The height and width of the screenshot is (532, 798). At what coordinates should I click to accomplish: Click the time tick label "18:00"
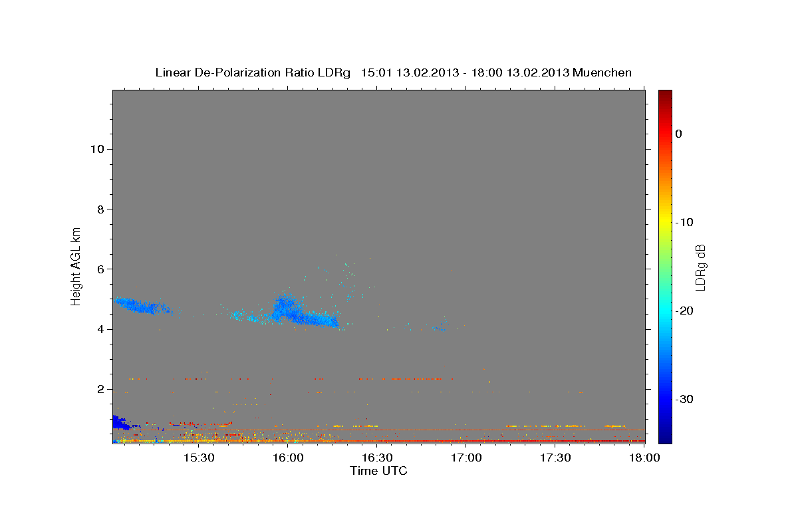pyautogui.click(x=644, y=458)
